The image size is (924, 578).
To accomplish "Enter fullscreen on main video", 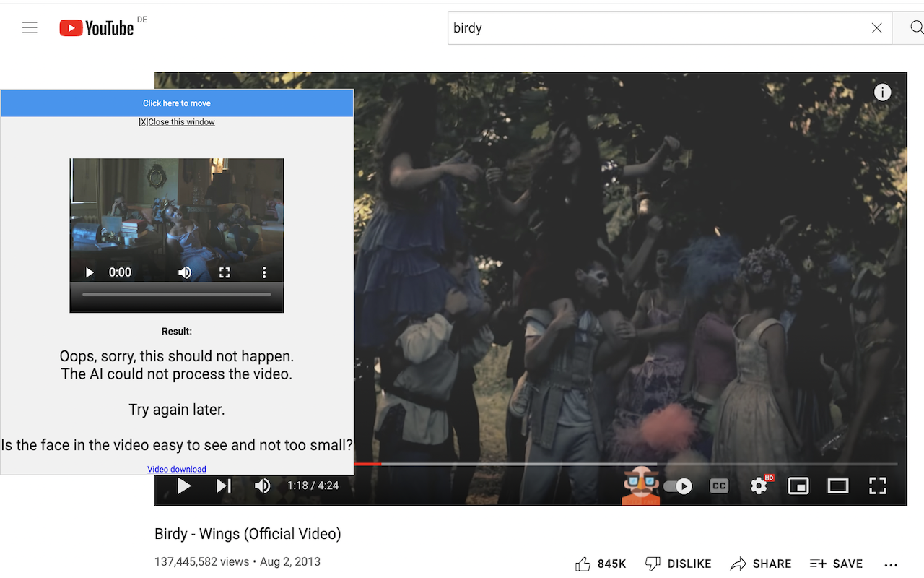I will point(877,486).
